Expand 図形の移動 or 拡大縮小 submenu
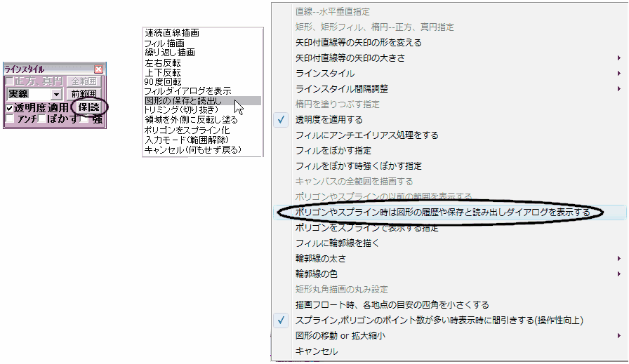Image resolution: width=629 pixels, height=364 pixels. coord(342,336)
